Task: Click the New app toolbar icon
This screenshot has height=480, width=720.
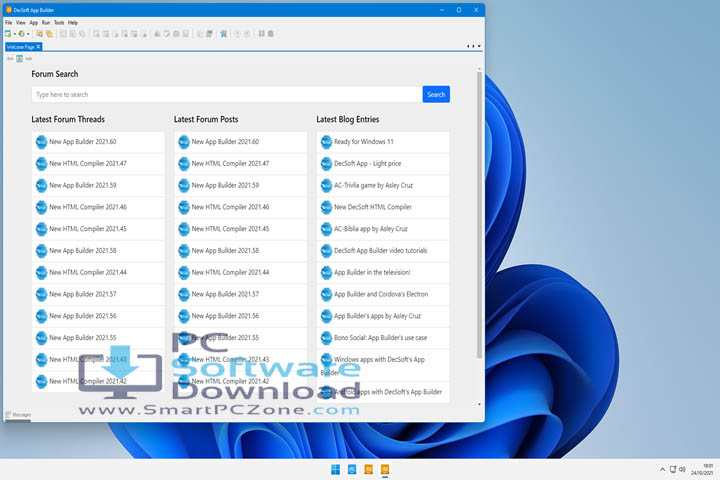Action: coord(8,34)
